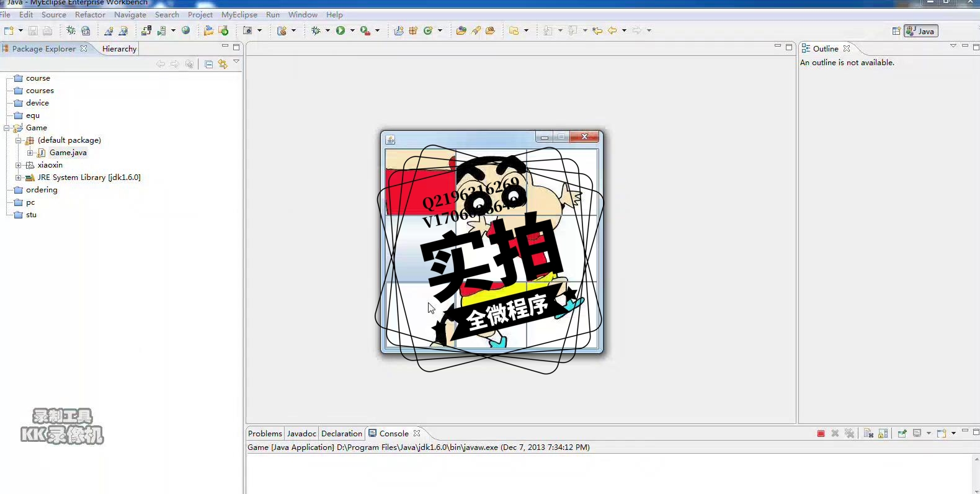Click the New file toolbar icon
This screenshot has width=980, height=494.
[x=9, y=30]
